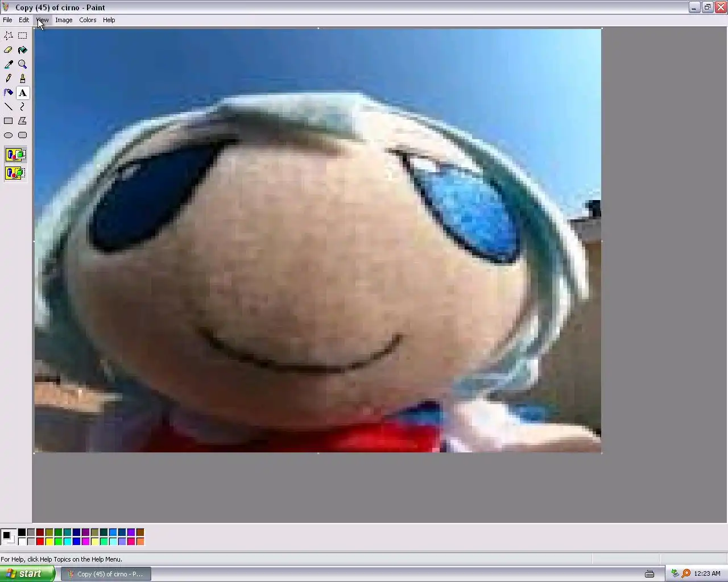Click the orange magnifier tray icon
The height and width of the screenshot is (582, 728).
[686, 573]
